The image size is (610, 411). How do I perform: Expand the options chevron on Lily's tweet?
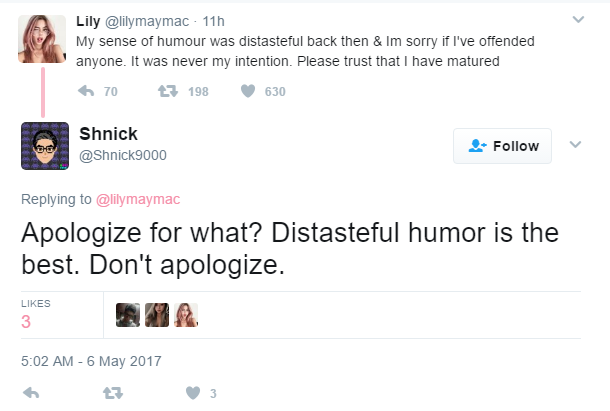577,20
